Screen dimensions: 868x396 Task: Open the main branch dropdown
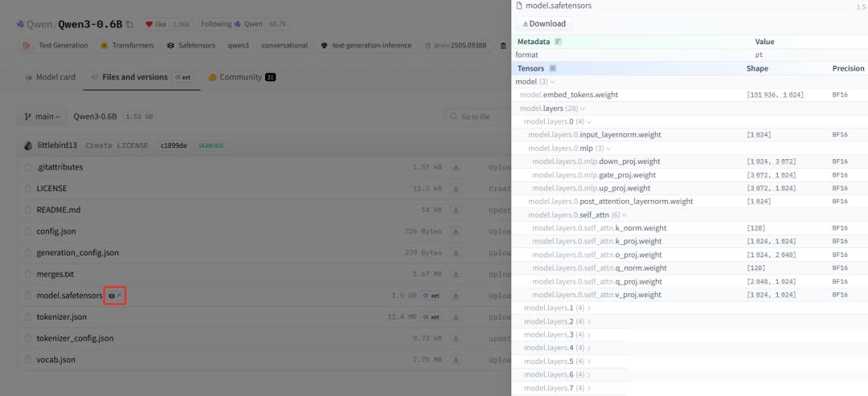[42, 116]
